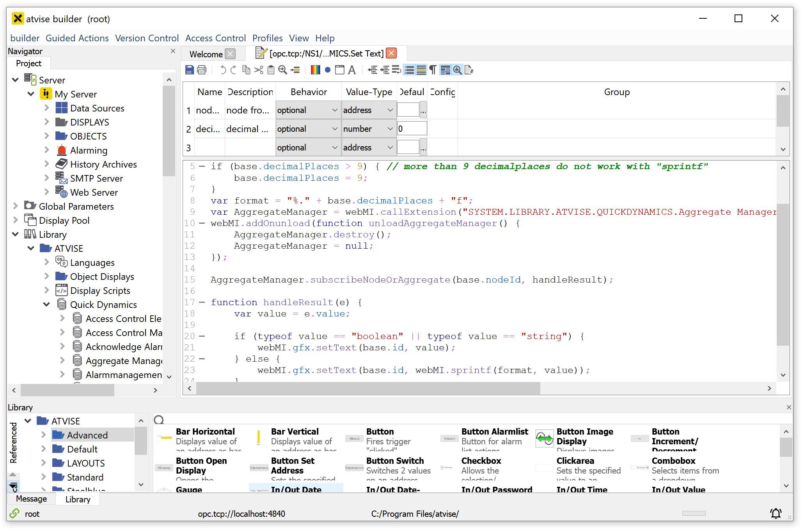Click the scissors Cut icon

point(259,70)
